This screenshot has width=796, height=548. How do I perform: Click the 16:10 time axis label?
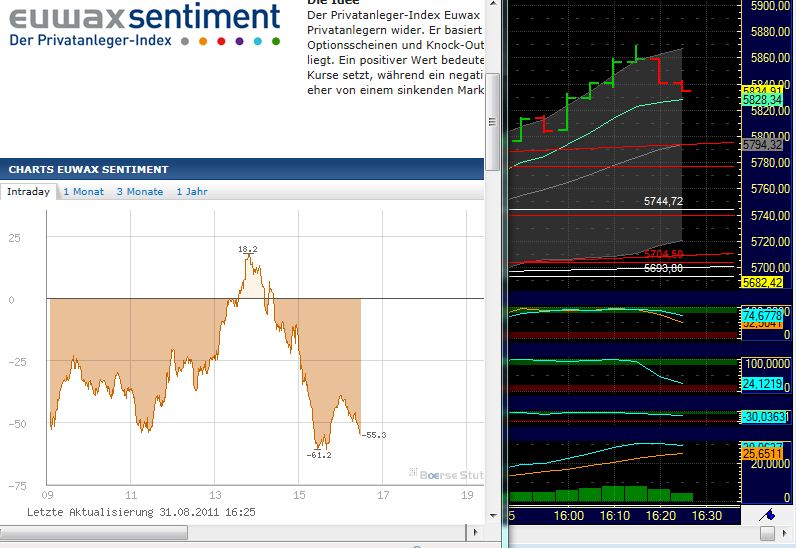click(x=615, y=515)
